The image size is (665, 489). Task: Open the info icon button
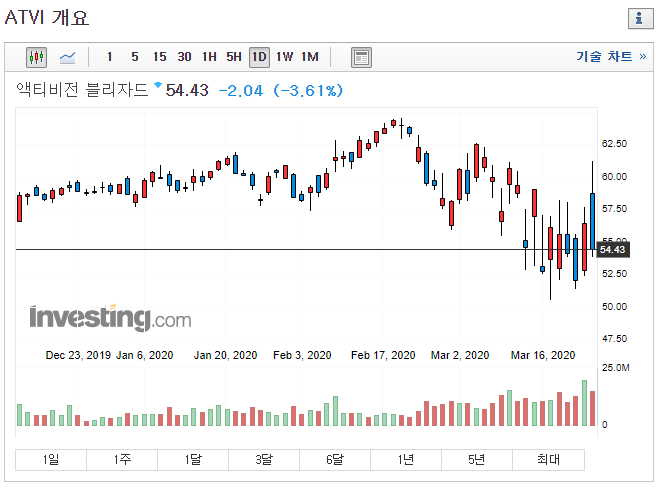pyautogui.click(x=640, y=18)
